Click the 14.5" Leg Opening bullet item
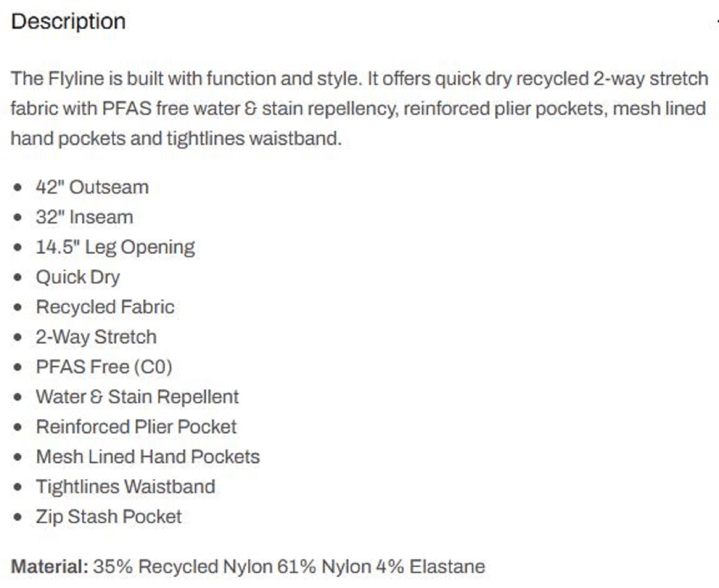The height and width of the screenshot is (588, 719). 115,248
